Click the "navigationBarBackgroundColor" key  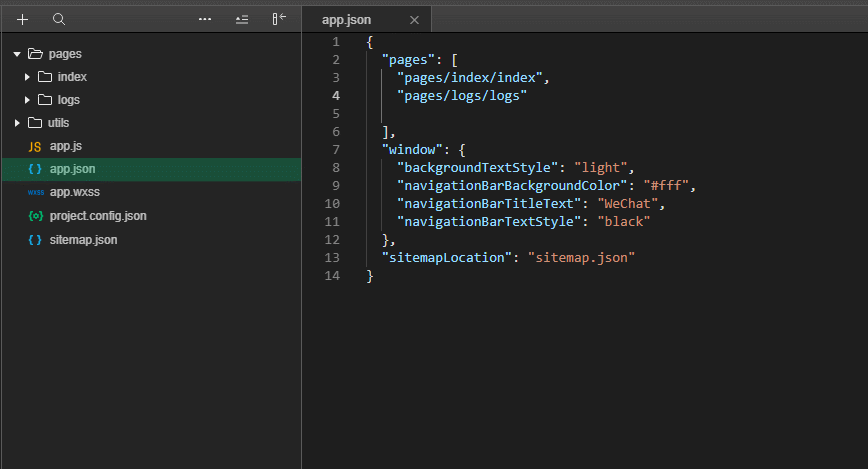click(x=512, y=185)
